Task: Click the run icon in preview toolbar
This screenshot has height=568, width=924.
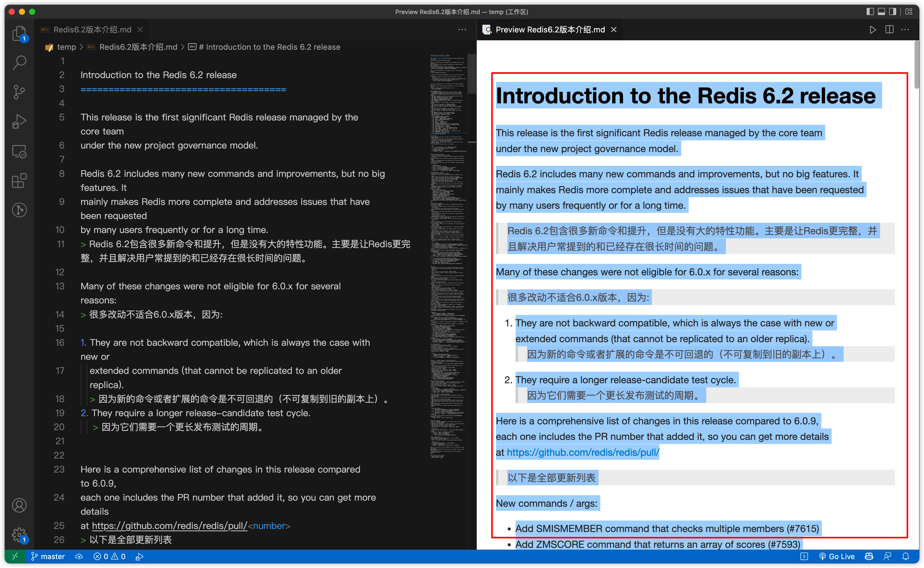Action: pyautogui.click(x=873, y=30)
